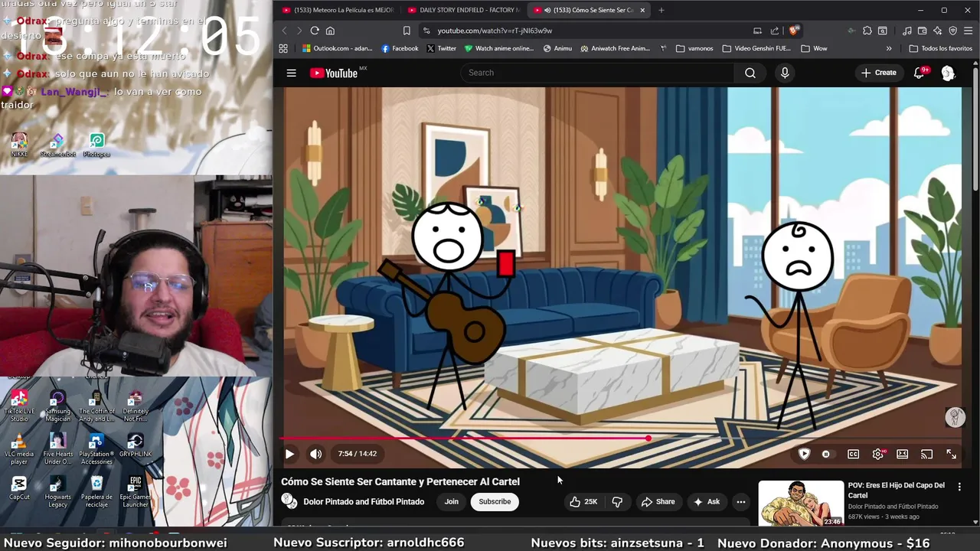Expand the Video Genshin FUE bookmarks folder
This screenshot has height=551, width=980.
[756, 48]
